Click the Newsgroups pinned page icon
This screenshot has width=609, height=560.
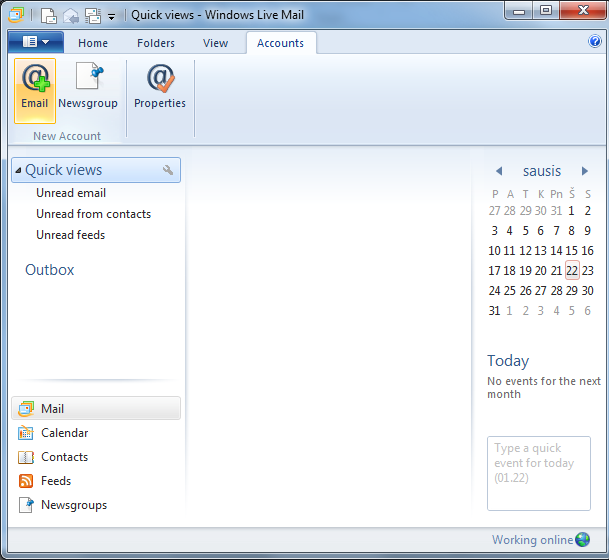coord(26,505)
